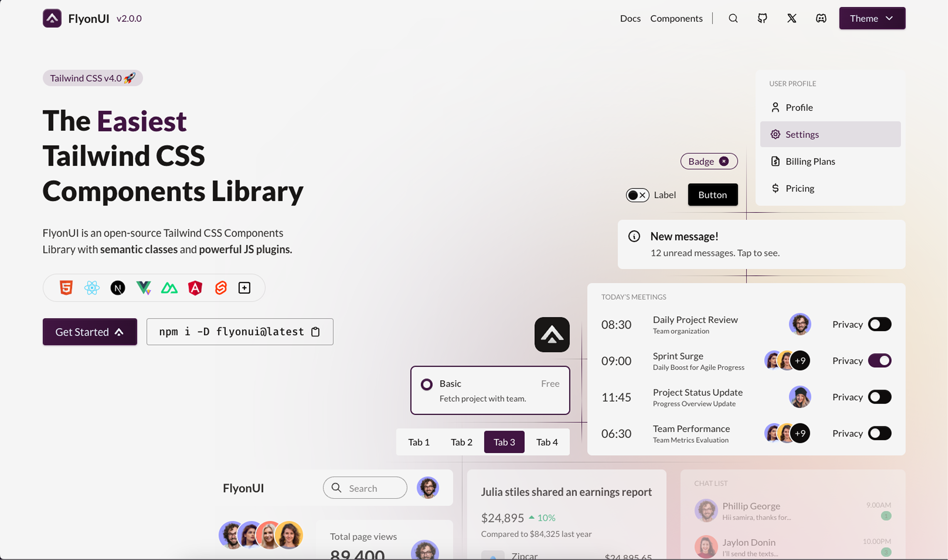Open the New message! notification

[761, 245]
